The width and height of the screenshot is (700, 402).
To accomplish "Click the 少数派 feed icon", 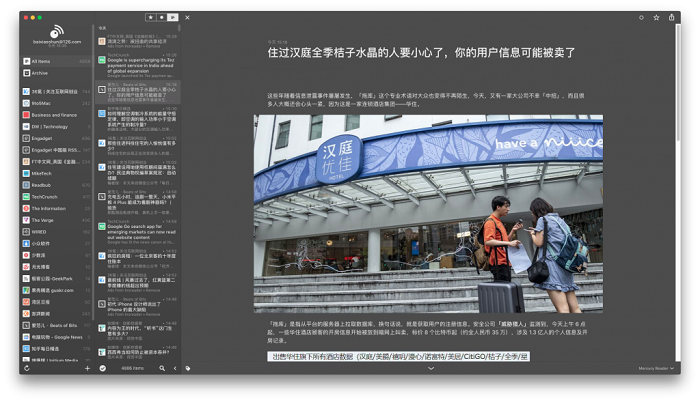I will click(x=26, y=255).
